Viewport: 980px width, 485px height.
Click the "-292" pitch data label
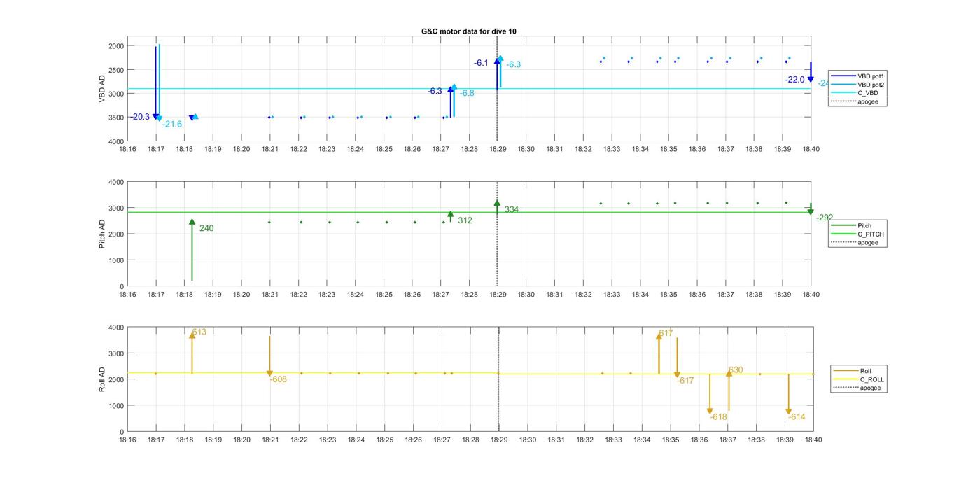825,218
